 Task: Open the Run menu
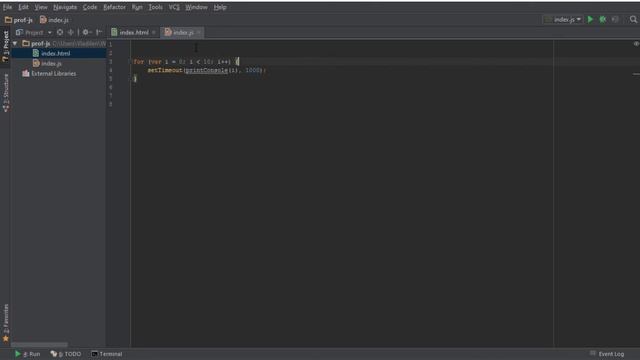[x=137, y=7]
